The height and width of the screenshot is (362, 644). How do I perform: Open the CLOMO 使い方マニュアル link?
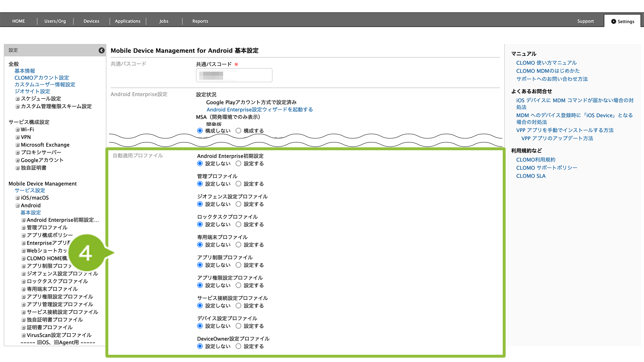pos(546,63)
